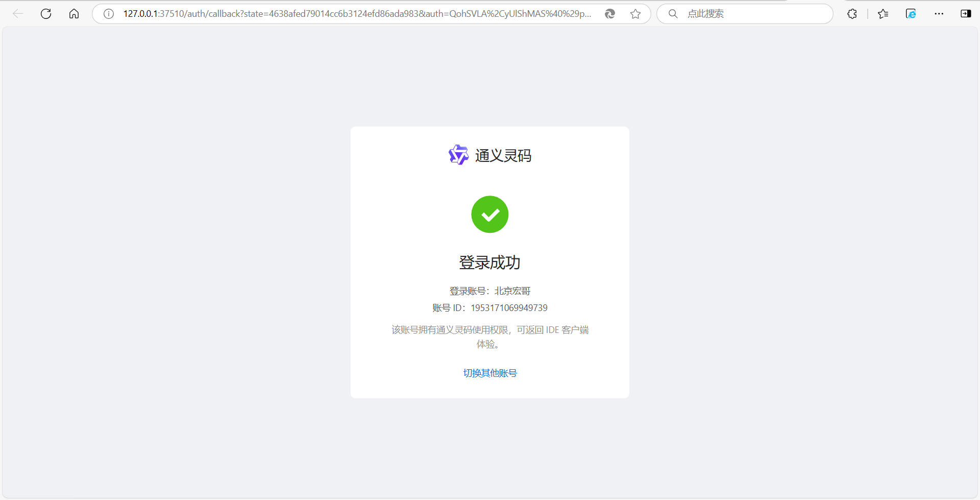Click the 登录成功 heading
This screenshot has width=980, height=500.
pyautogui.click(x=490, y=263)
